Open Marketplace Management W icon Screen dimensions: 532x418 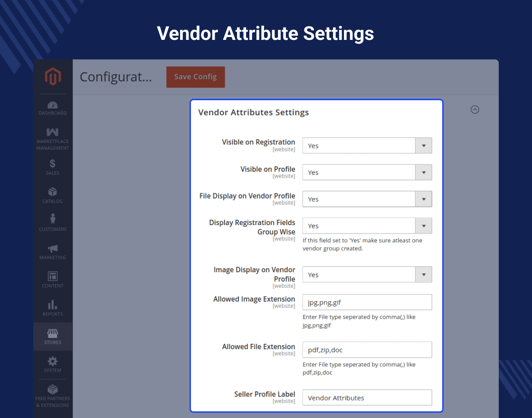point(53,132)
